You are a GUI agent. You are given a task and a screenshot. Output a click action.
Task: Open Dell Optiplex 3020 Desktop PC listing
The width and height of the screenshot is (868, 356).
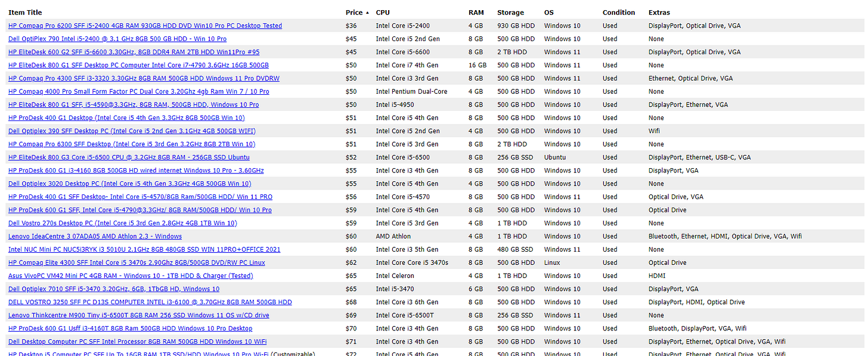tap(130, 184)
